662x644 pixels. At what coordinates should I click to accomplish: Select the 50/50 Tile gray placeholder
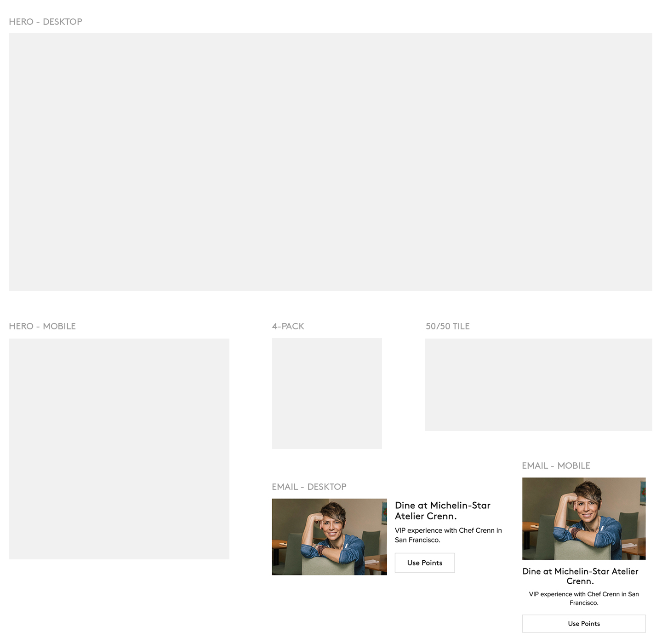pos(538,385)
